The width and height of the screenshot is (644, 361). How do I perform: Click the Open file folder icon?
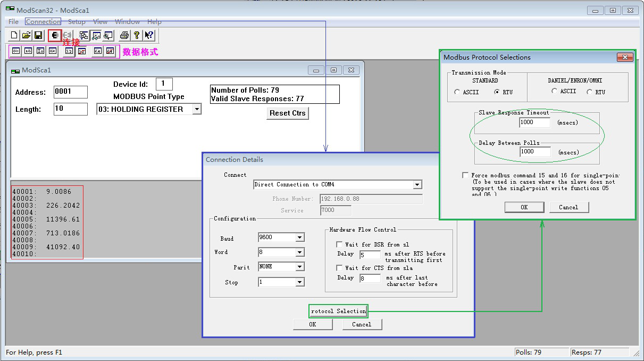click(26, 36)
